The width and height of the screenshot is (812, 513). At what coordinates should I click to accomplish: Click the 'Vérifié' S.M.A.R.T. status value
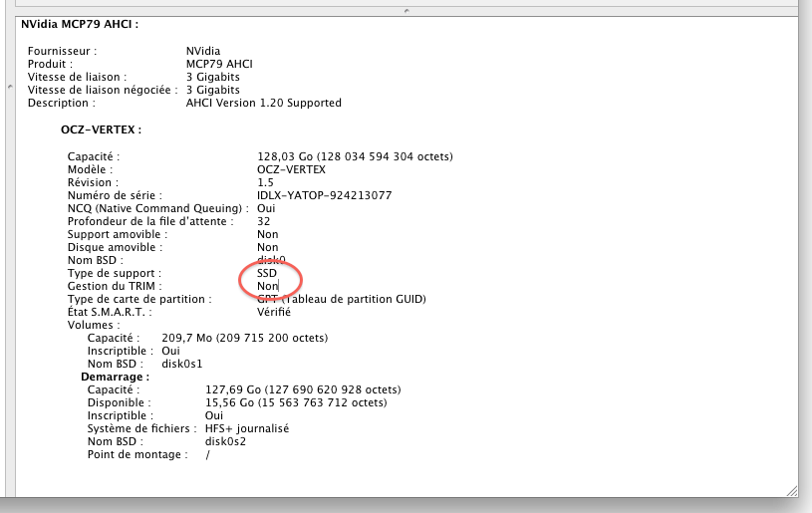274,312
